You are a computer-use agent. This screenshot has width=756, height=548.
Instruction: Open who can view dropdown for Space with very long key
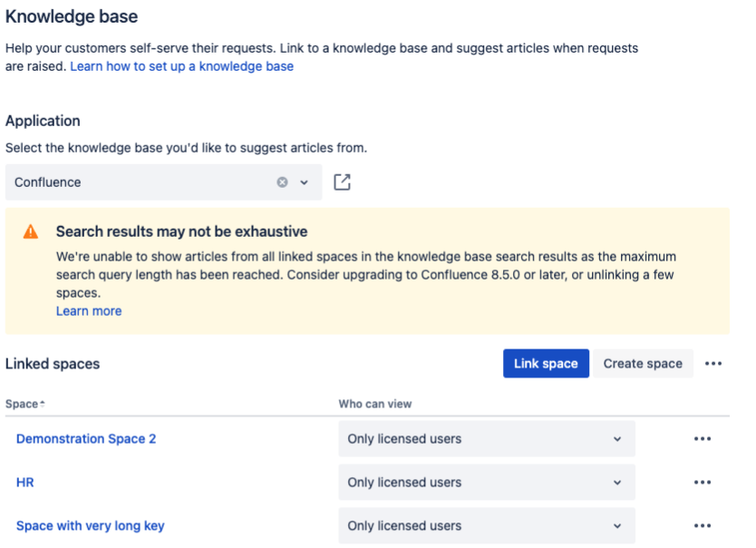coord(487,525)
